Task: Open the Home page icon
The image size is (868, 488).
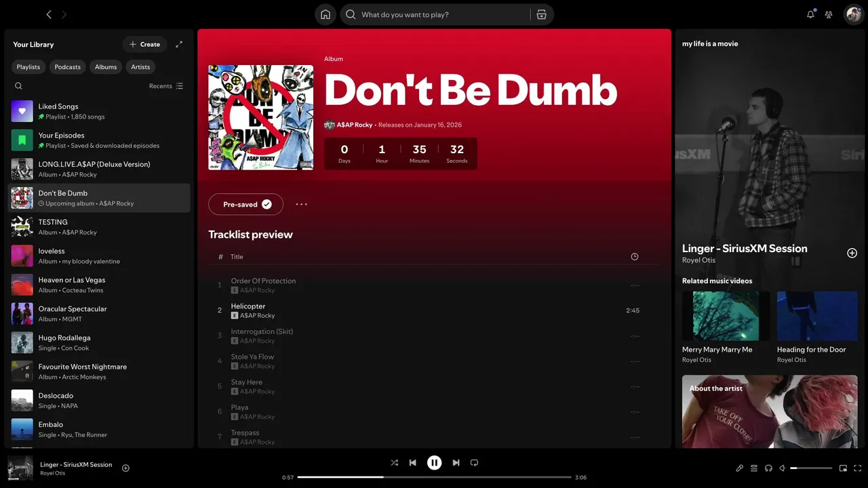Action: (325, 14)
